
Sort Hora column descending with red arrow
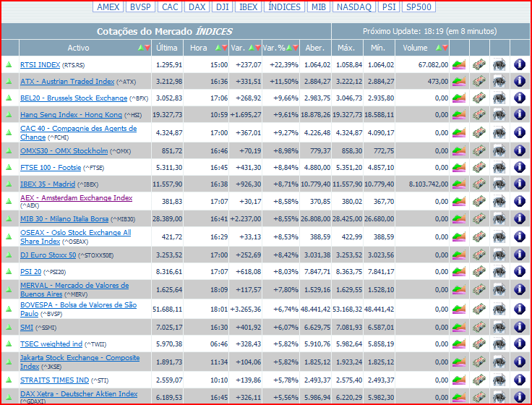221,48
